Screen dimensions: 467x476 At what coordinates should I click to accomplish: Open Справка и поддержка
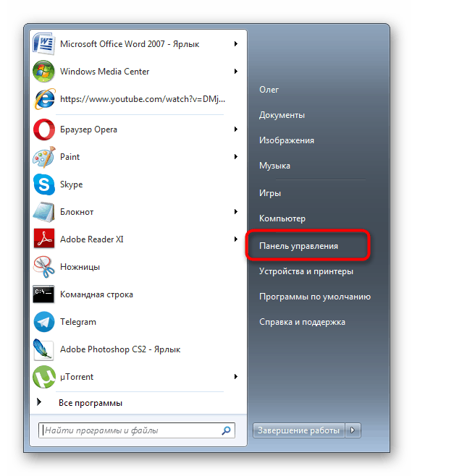pos(303,322)
